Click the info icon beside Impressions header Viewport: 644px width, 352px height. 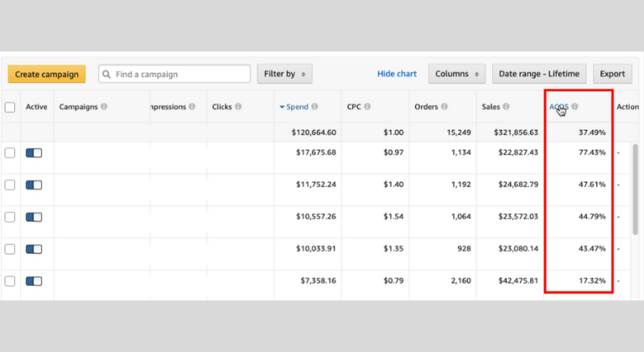coord(192,107)
